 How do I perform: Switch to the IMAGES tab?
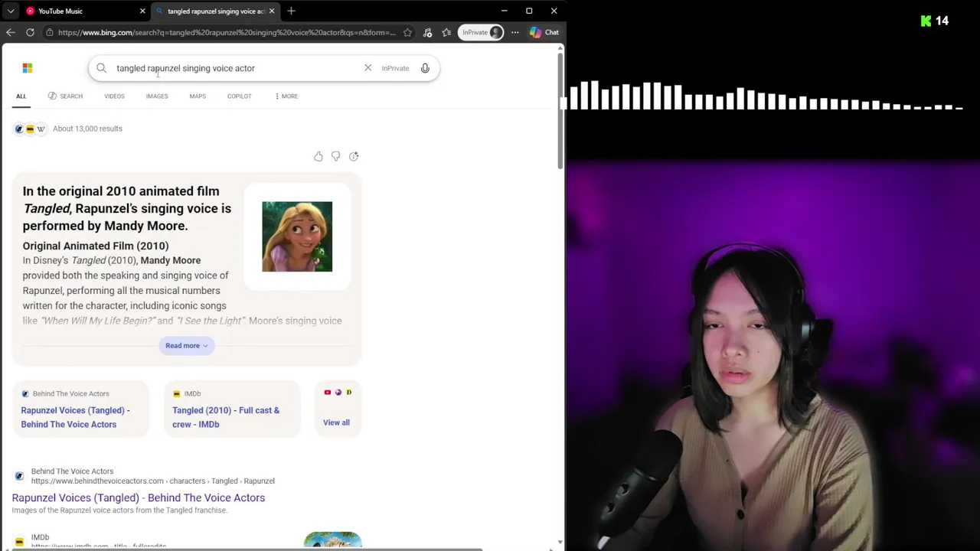coord(157,96)
